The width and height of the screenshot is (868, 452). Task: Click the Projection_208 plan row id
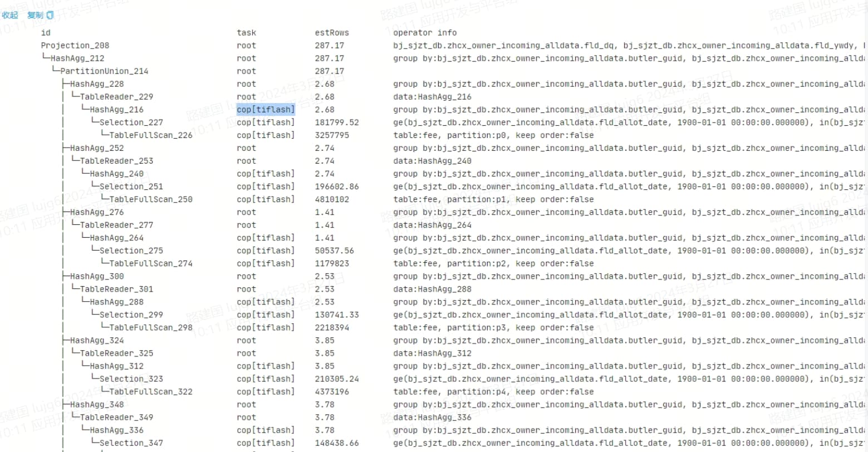point(75,46)
